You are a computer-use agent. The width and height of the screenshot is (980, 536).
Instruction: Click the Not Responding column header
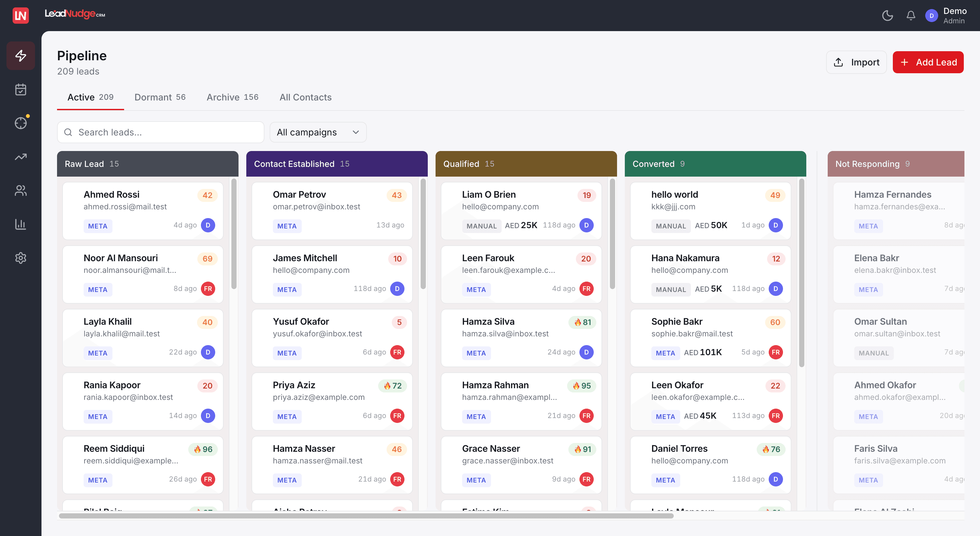[x=896, y=164]
